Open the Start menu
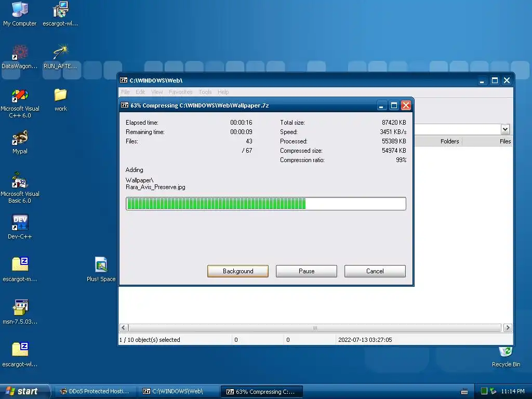532x399 pixels. pos(24,391)
